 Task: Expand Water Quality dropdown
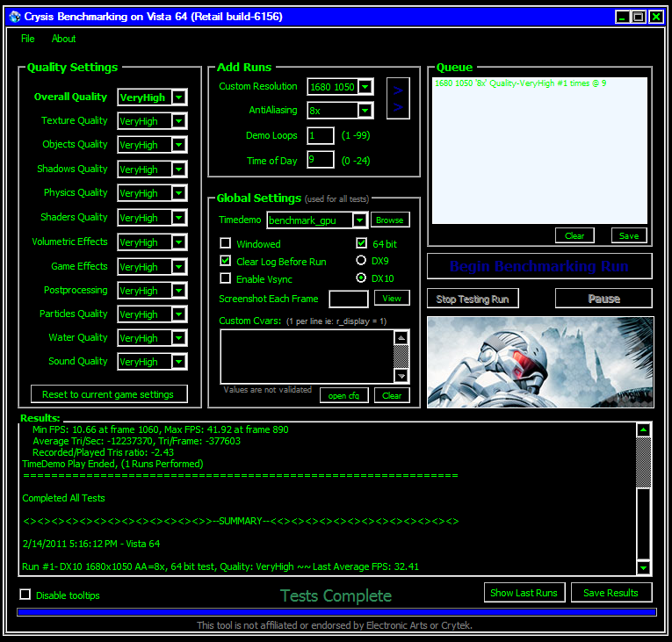coord(179,338)
